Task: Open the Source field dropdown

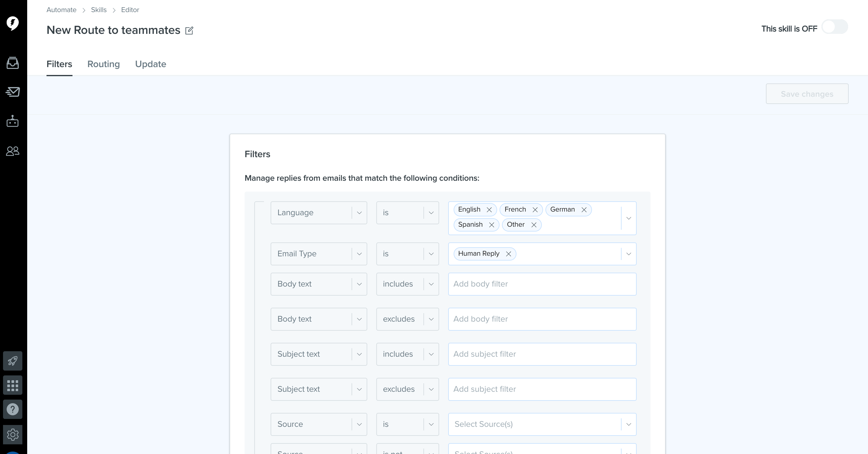Action: tap(319, 424)
